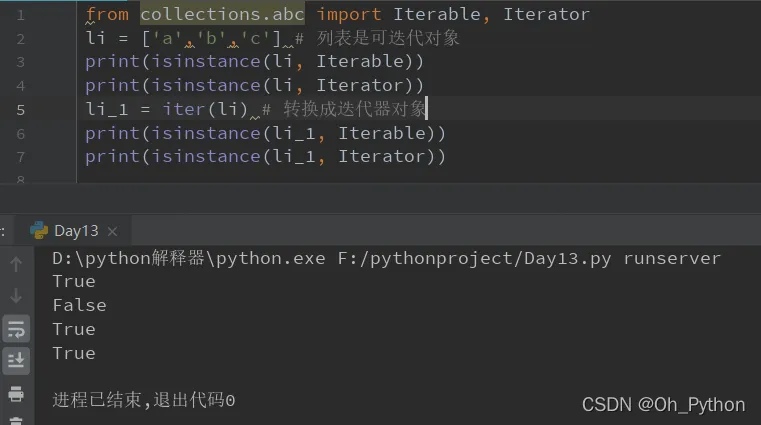Click the down-arrow icon in run panel
761x425 pixels.
(x=16, y=296)
